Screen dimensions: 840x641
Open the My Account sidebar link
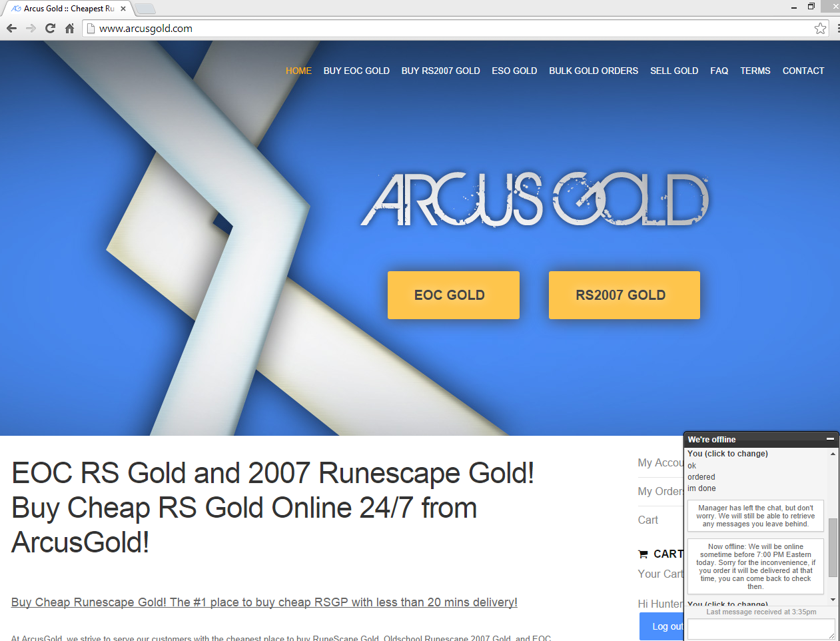click(661, 462)
